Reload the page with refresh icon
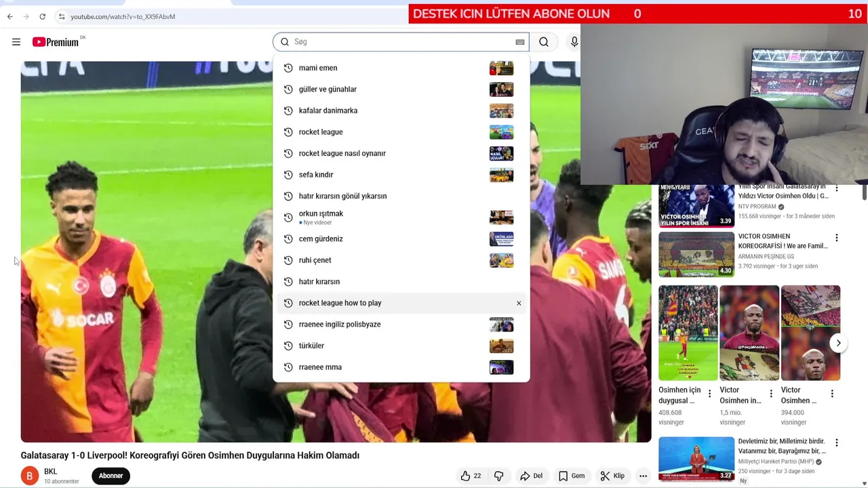Viewport: 868px width, 488px height. (x=42, y=16)
